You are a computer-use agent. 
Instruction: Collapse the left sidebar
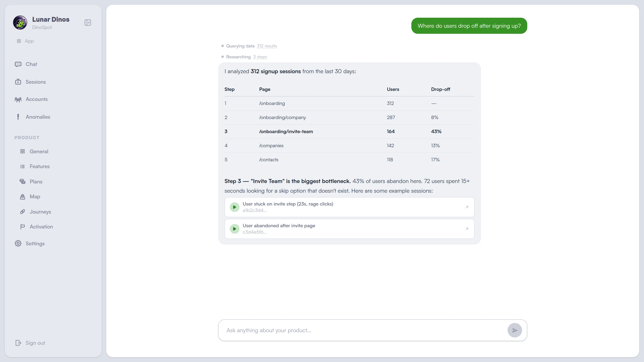click(88, 22)
